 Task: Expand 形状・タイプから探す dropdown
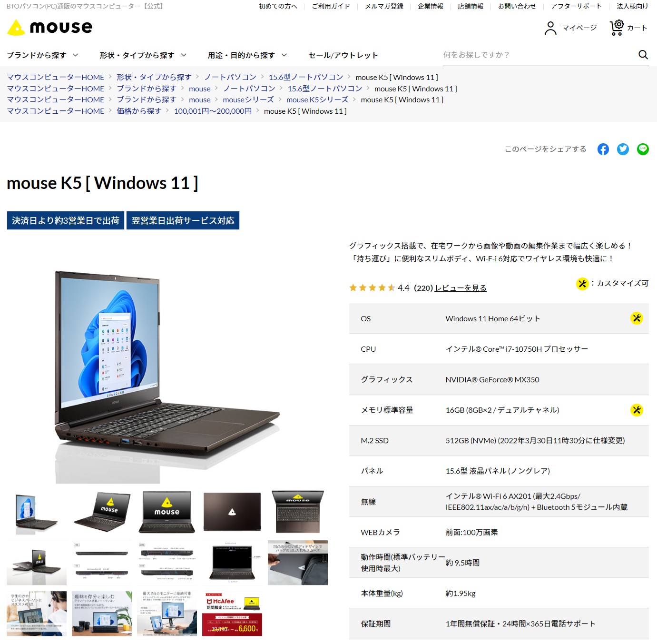143,55
